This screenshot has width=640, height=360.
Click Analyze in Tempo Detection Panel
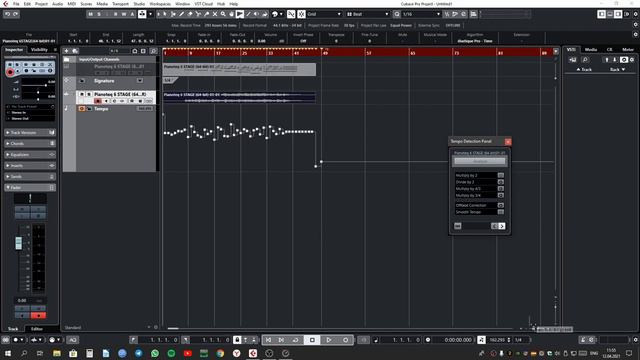coord(480,161)
